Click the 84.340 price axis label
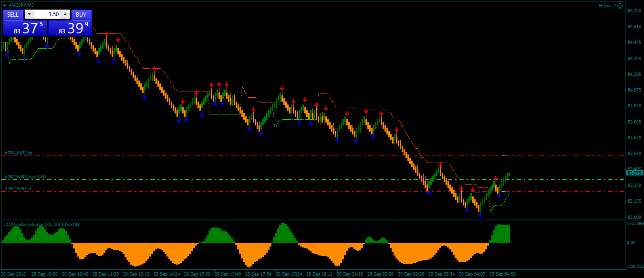Screen dimensions: 644x278 [634, 58]
